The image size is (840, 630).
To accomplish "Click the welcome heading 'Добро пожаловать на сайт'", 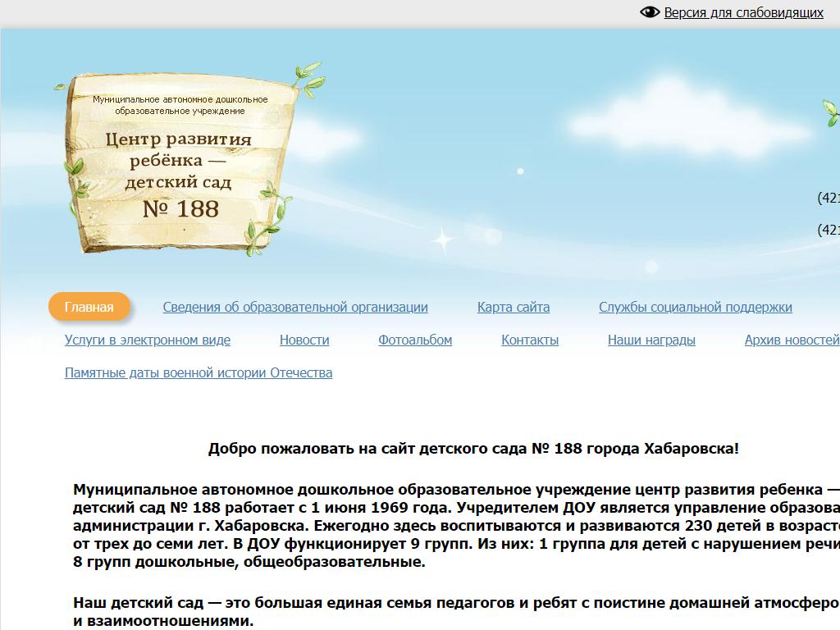I will coord(473,449).
